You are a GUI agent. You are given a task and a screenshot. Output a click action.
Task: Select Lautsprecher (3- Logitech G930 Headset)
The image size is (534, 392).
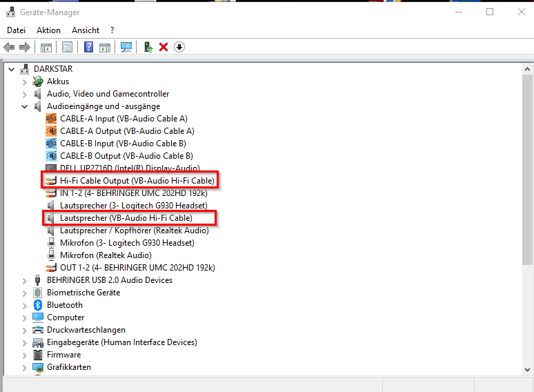(x=134, y=206)
